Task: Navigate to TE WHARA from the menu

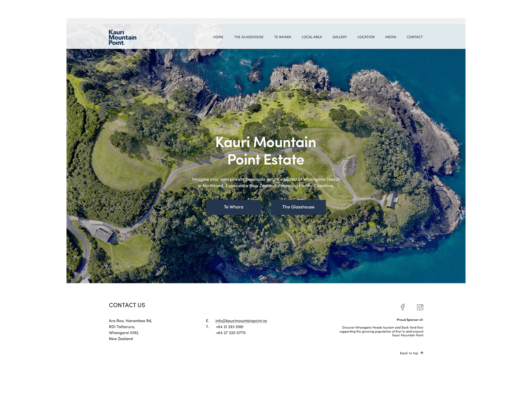Action: click(283, 37)
